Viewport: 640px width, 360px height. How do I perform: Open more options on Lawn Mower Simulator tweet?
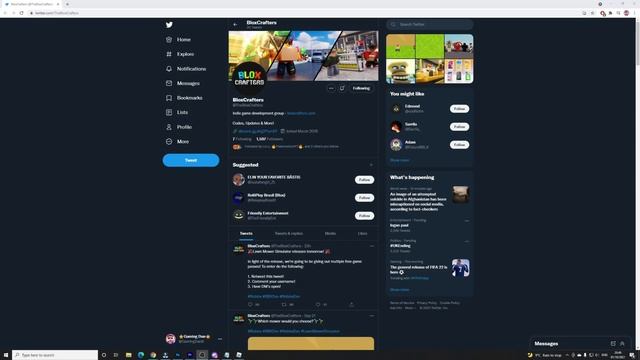371,246
